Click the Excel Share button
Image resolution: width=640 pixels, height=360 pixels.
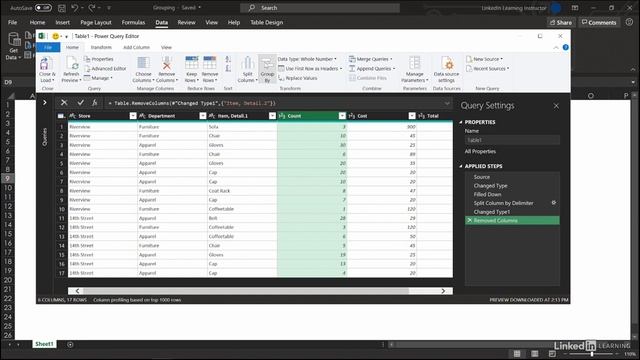click(561, 22)
